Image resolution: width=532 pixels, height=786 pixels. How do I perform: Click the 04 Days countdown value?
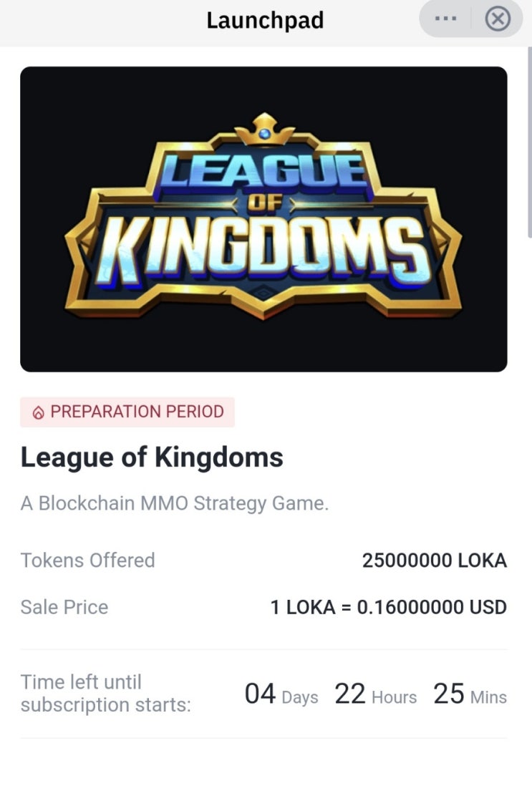[x=281, y=695]
